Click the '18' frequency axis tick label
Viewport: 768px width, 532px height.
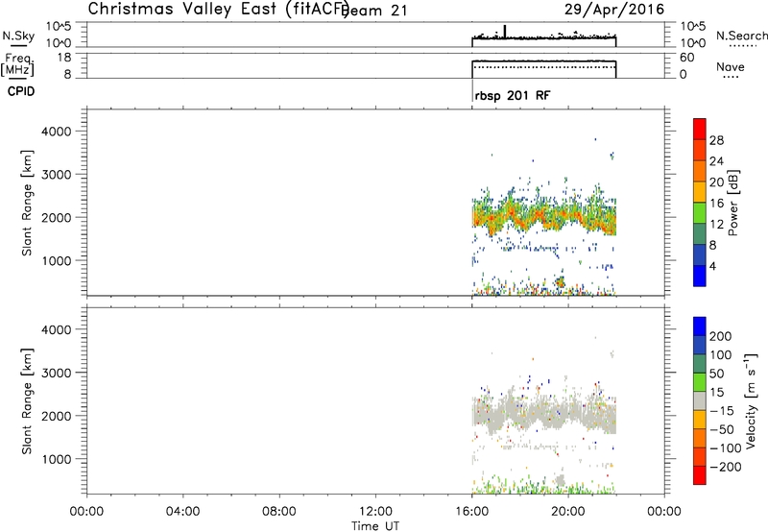coord(64,58)
